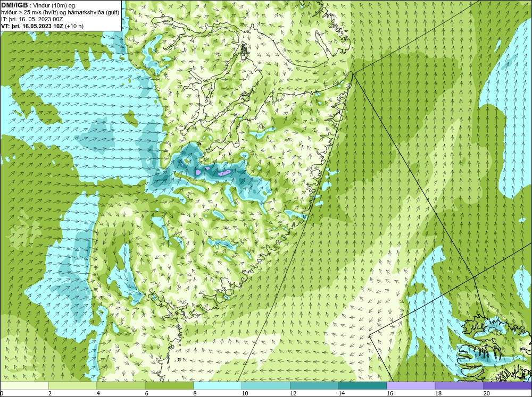Click the 6–8 m/s dark green legend swatch
The height and width of the screenshot is (397, 532).
pos(169,385)
